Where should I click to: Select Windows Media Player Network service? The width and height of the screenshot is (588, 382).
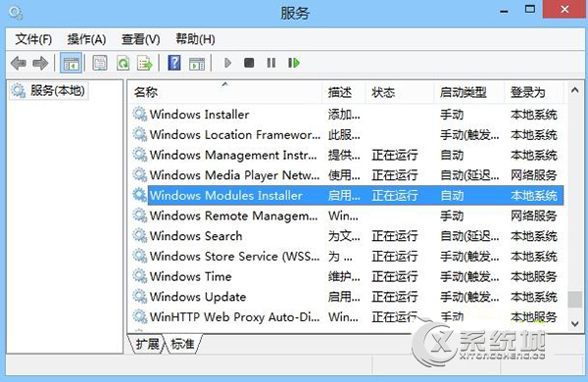coord(347,175)
